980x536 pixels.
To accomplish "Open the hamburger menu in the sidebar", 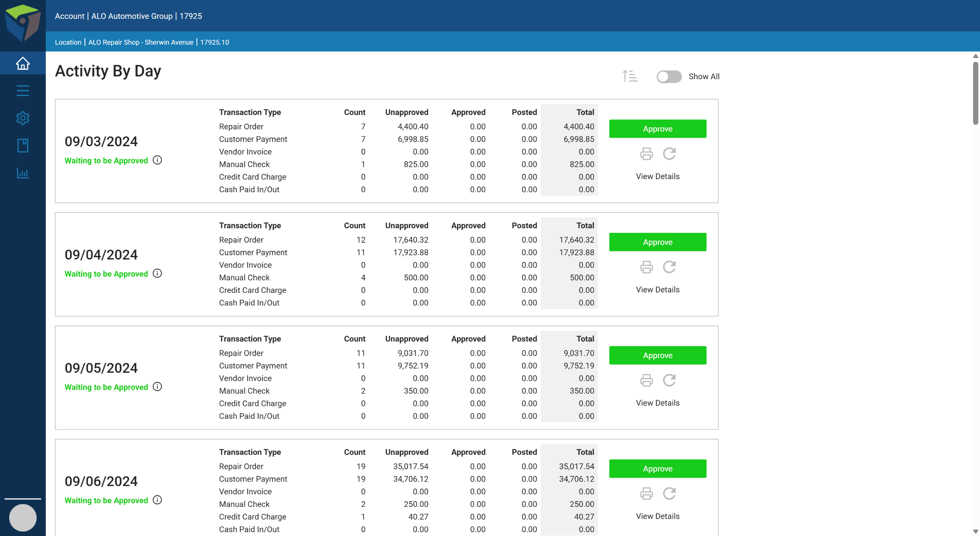I will point(23,91).
